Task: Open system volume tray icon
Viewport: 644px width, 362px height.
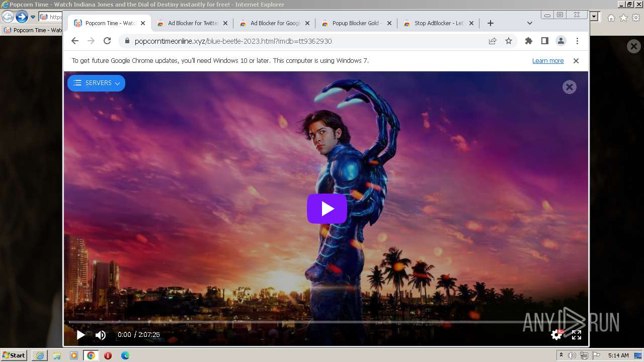Action: 572,355
